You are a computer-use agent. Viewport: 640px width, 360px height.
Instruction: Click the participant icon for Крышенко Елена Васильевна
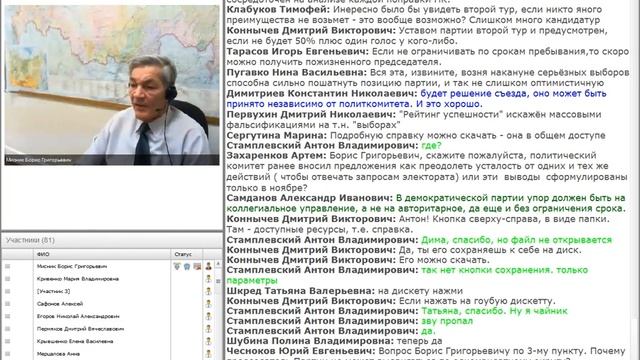pos(209,341)
